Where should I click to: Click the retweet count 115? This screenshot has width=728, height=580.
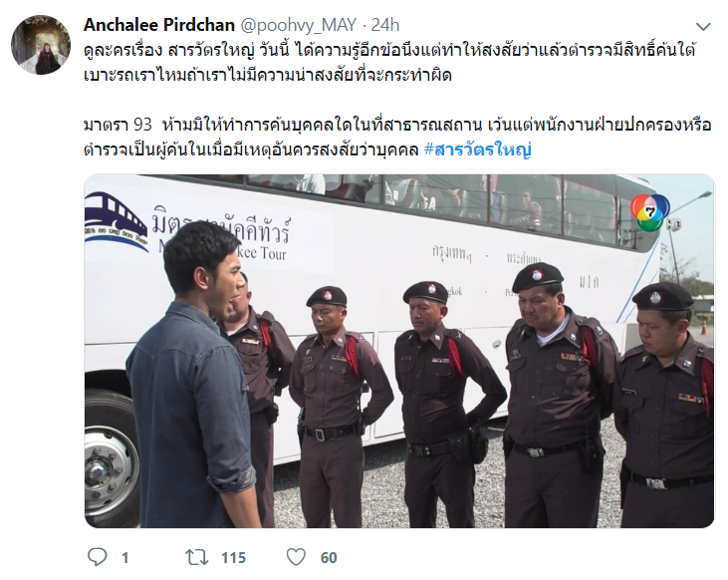pos(233,558)
